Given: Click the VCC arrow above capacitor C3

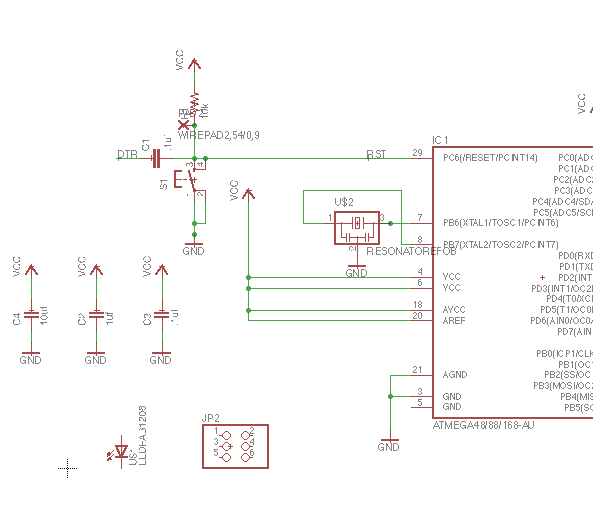Looking at the screenshot, I should (162, 270).
